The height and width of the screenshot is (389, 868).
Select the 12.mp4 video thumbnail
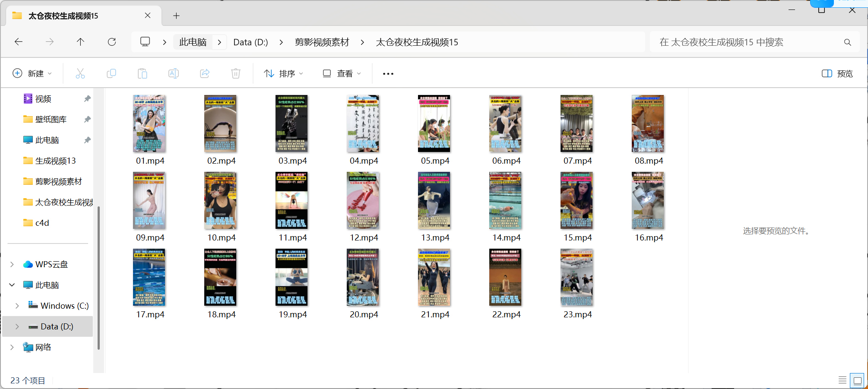(x=363, y=201)
